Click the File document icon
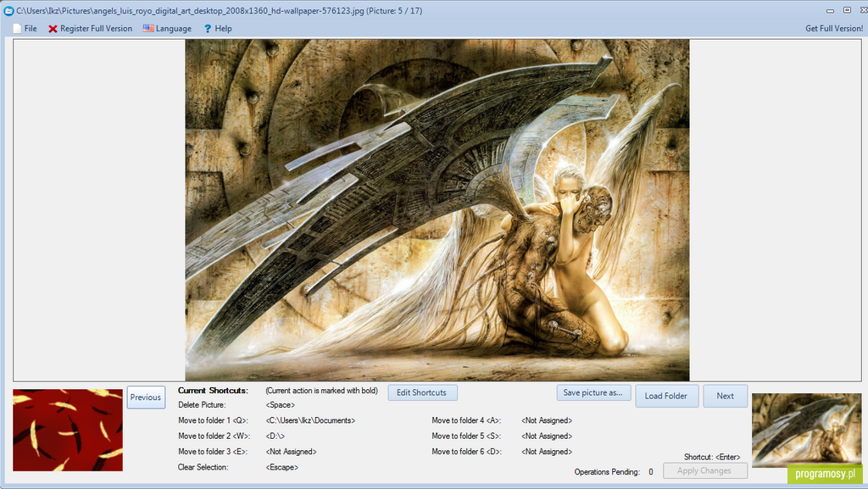 [x=17, y=28]
